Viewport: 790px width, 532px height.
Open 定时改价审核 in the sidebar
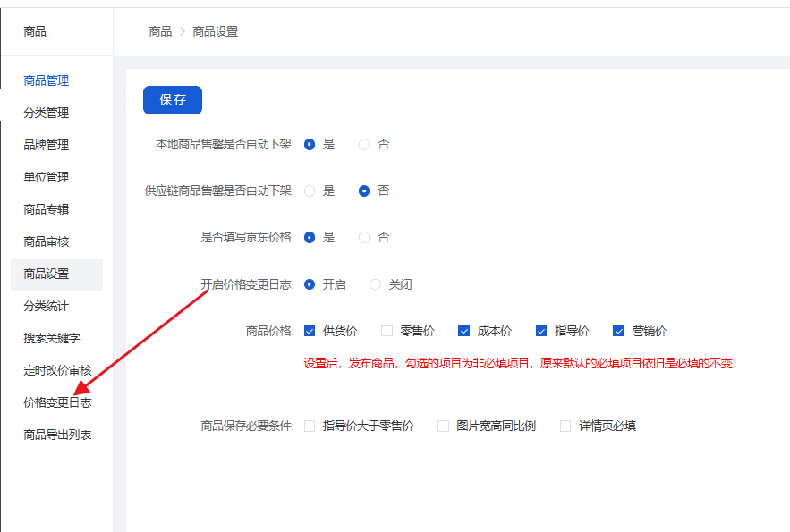pyautogui.click(x=57, y=370)
